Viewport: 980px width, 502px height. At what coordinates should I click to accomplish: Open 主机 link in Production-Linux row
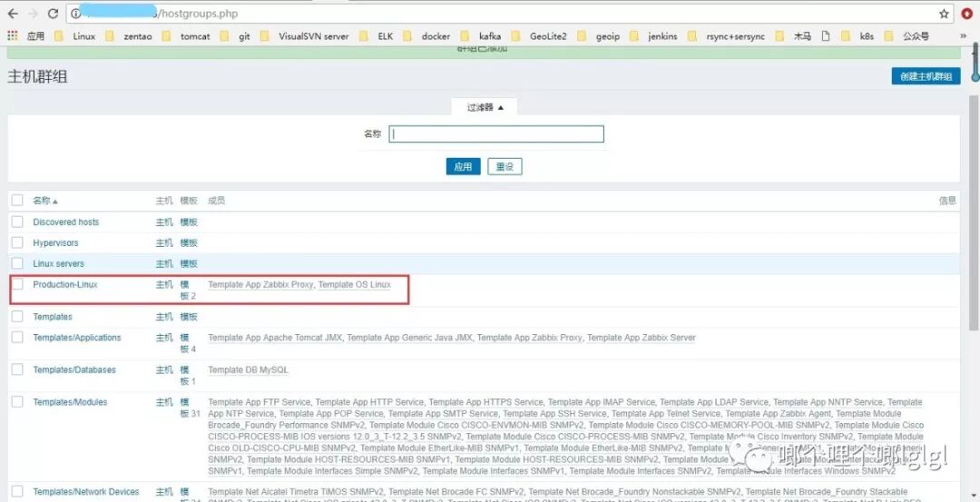pos(164,284)
